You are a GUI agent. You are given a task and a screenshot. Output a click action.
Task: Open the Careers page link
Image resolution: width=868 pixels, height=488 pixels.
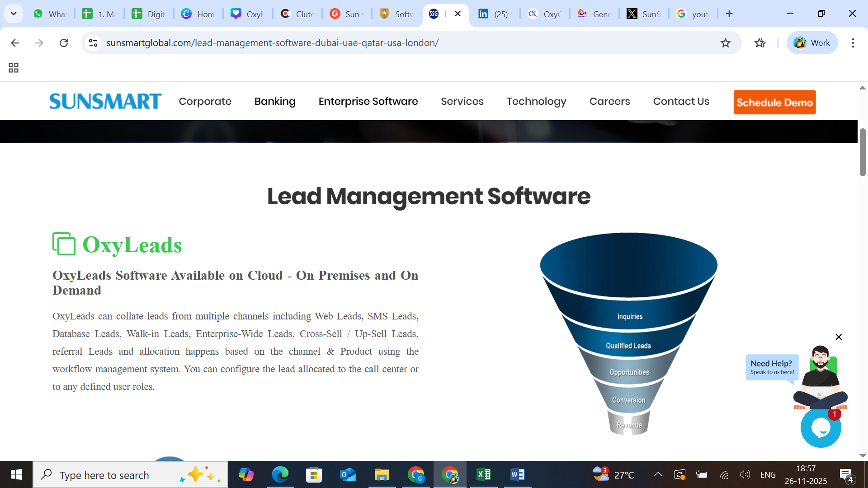click(x=610, y=101)
